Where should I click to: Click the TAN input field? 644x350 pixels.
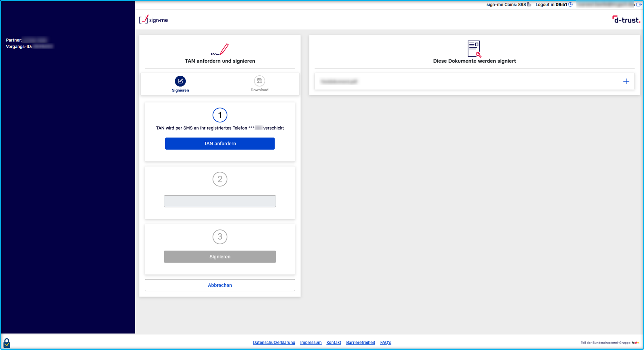tap(220, 201)
